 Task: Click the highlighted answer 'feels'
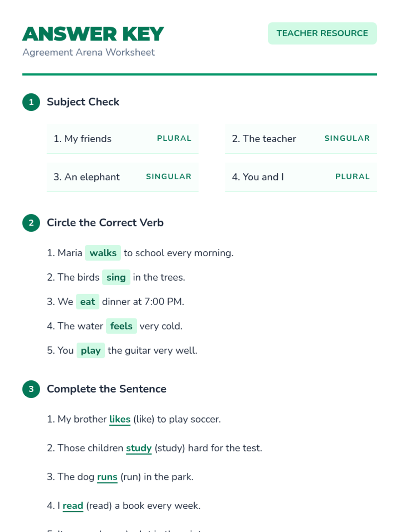pos(121,326)
